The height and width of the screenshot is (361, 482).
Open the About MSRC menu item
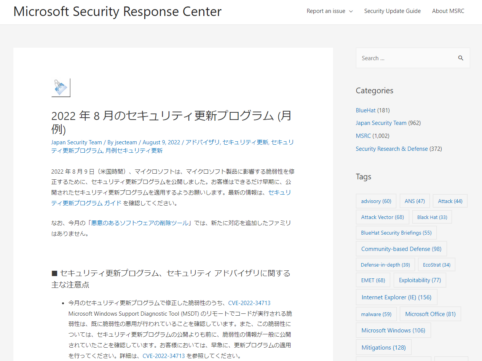pos(448,11)
